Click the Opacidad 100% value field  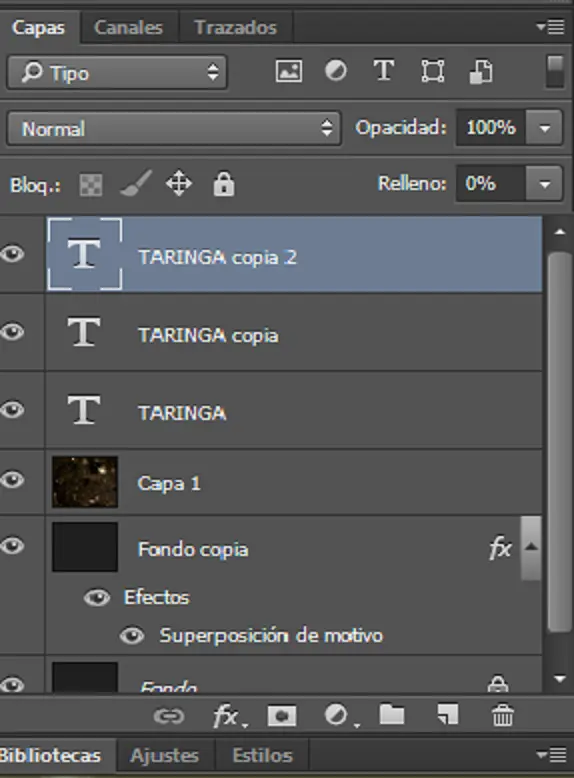click(491, 128)
